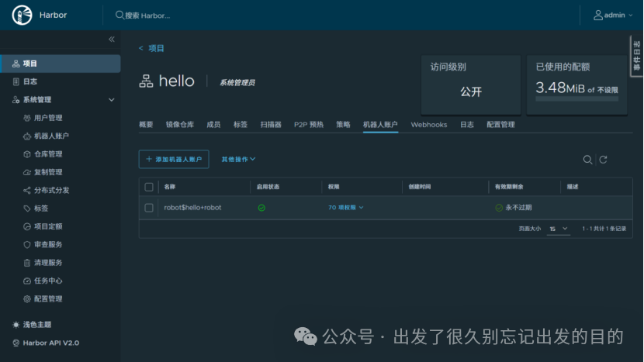
Task: Refresh the robot accounts list
Action: coord(603,160)
